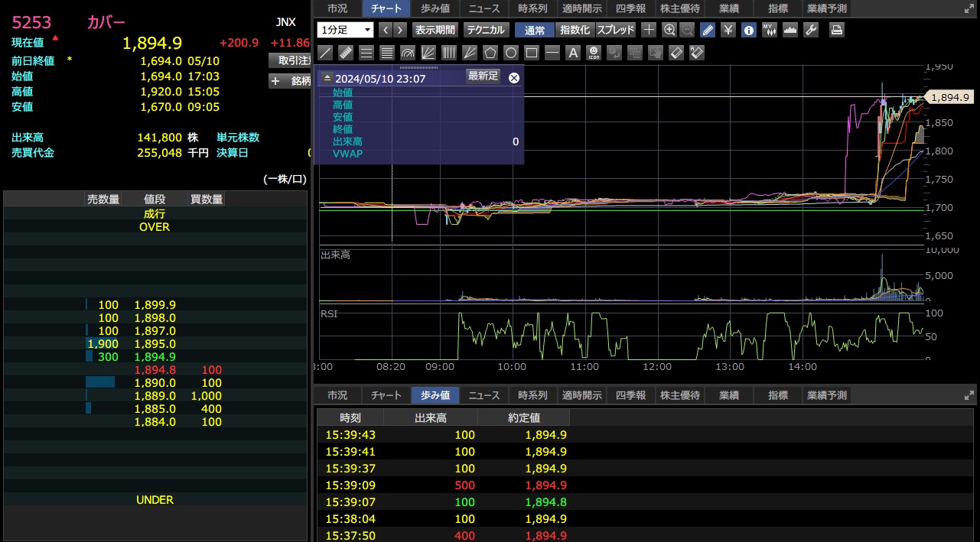Select the three horizontal lines tool
This screenshot has width=980, height=542.
coord(366,53)
